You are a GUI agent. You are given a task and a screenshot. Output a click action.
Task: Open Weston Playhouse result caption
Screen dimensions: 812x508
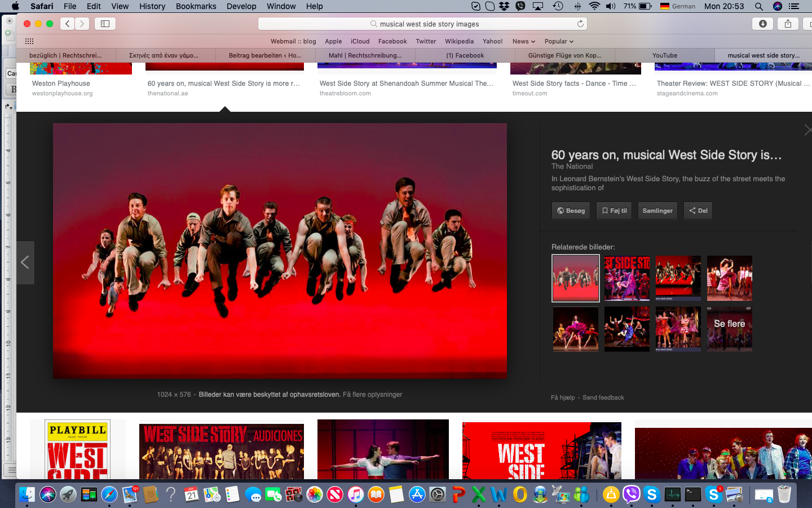[x=61, y=84]
